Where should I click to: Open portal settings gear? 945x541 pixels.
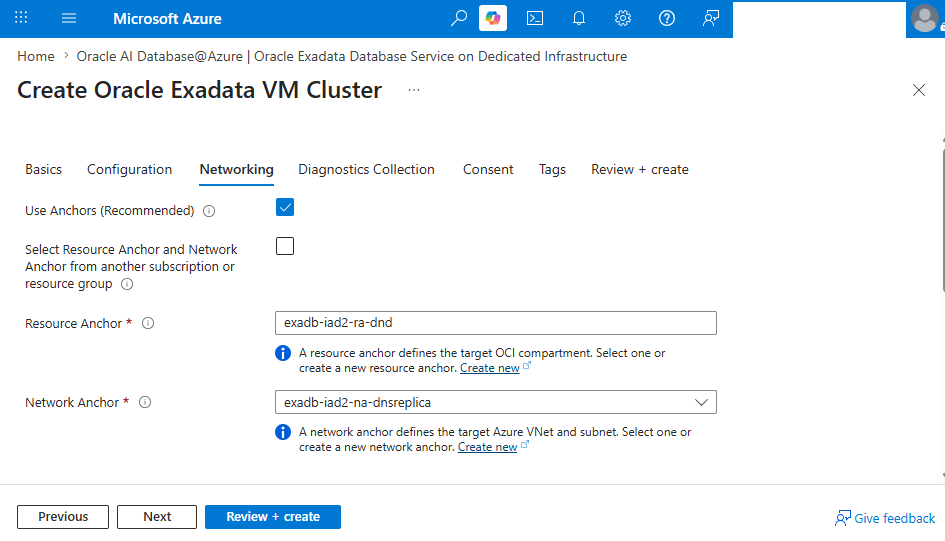pos(623,18)
